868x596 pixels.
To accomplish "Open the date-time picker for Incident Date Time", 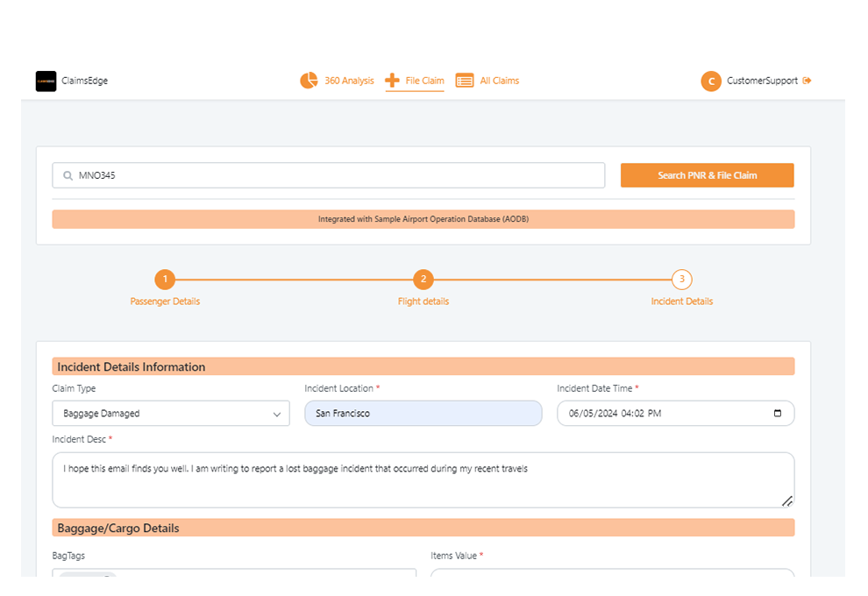I will tap(675, 413).
